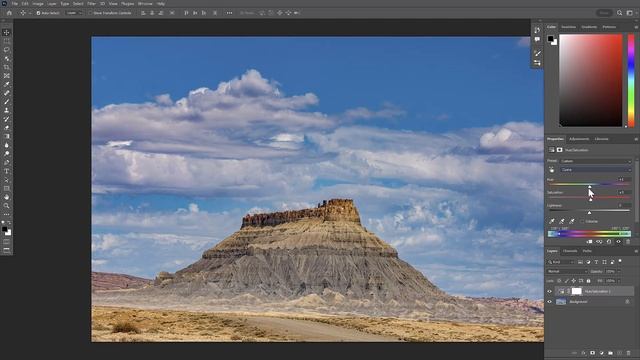Select the Eraser tool
The image size is (640, 360).
(7, 128)
